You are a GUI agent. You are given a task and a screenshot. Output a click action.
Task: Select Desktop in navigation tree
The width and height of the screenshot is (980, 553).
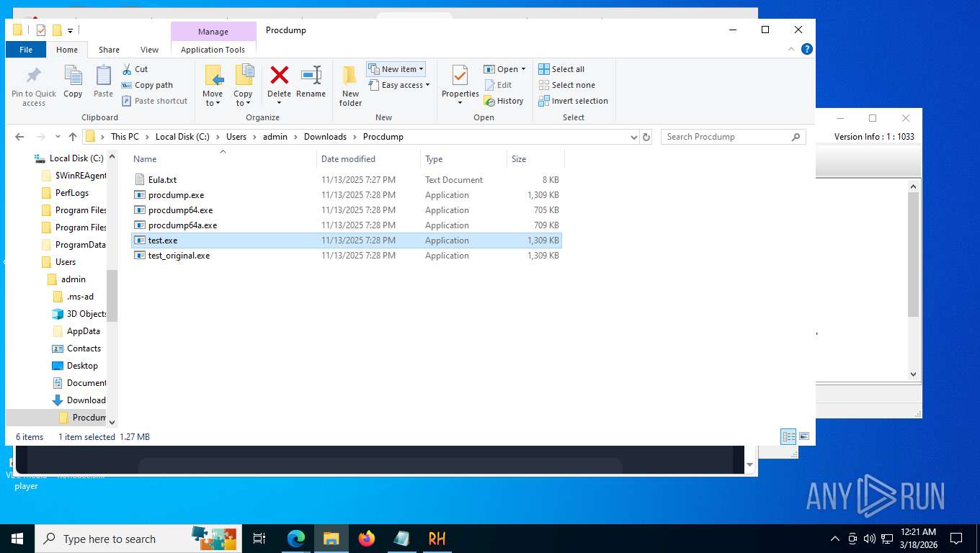click(75, 366)
